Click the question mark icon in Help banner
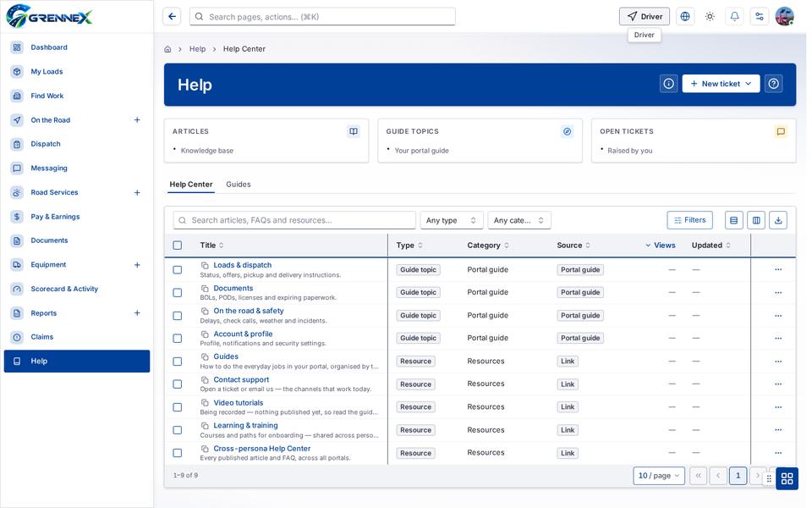This screenshot has height=508, width=812. click(774, 84)
